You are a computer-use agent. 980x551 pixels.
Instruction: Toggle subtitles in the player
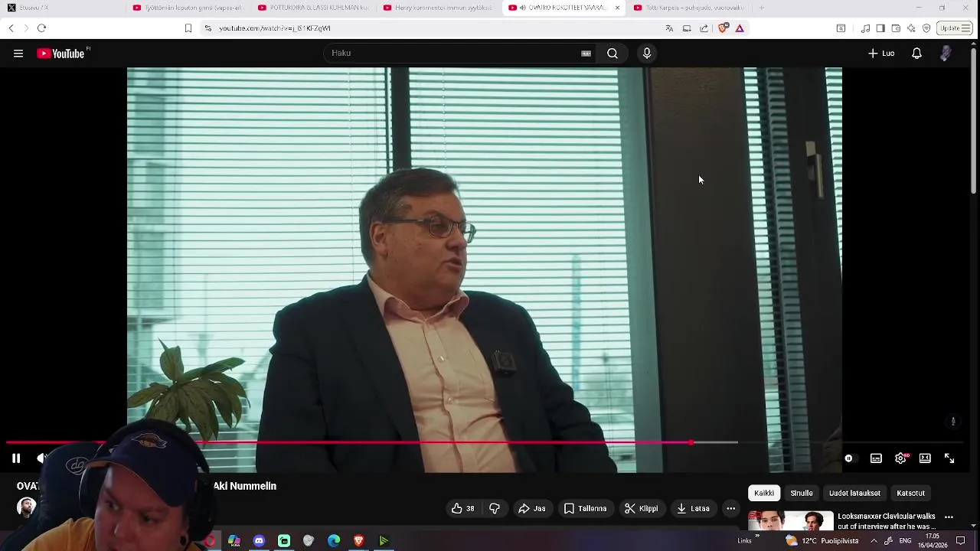(x=876, y=458)
